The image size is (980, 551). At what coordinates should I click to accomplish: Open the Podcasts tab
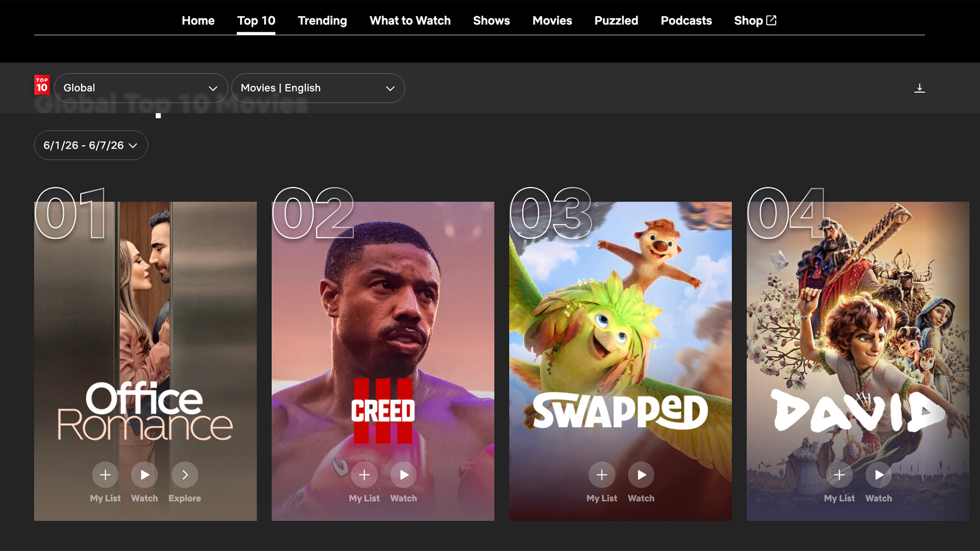point(686,21)
